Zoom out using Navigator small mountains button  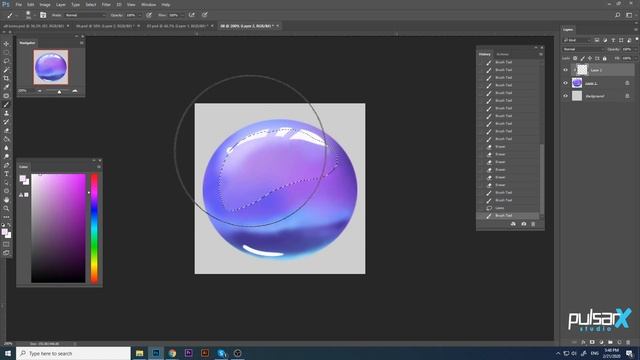pyautogui.click(x=40, y=91)
